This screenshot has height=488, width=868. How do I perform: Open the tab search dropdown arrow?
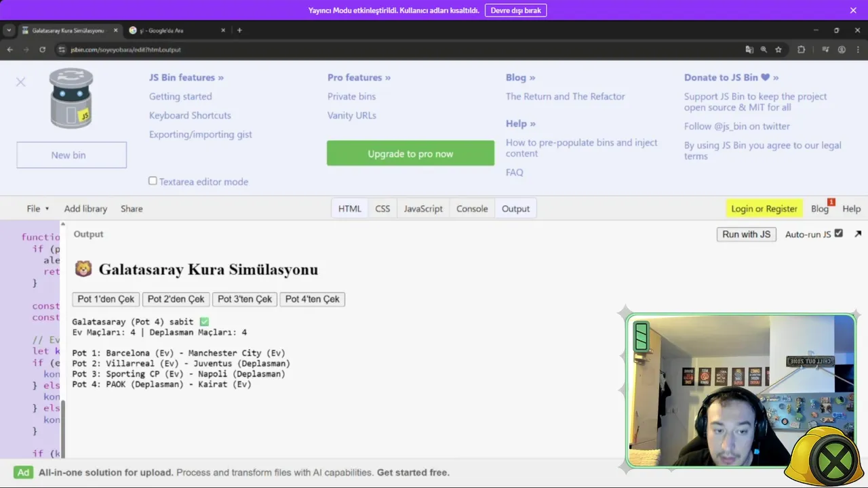[8, 30]
